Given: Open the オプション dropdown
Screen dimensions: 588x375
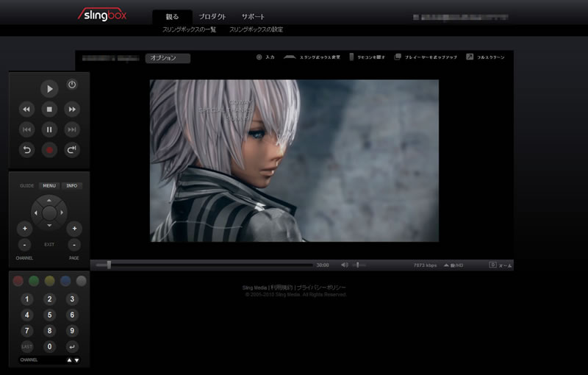Looking at the screenshot, I should 168,58.
